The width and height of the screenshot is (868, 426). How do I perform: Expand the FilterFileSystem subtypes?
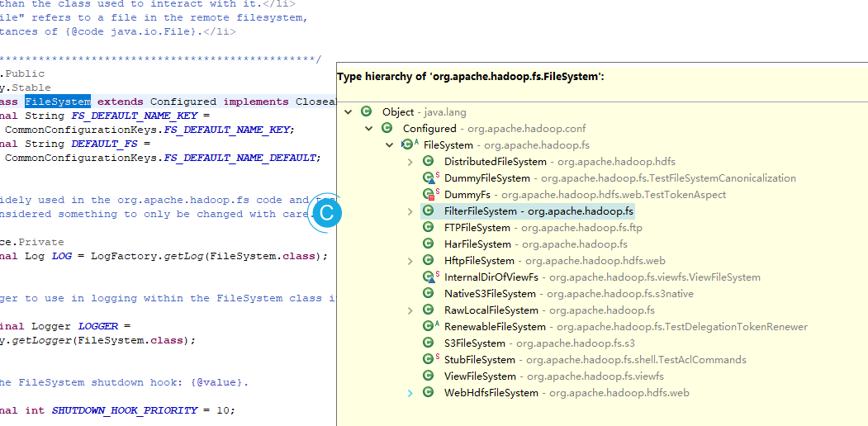pos(410,211)
